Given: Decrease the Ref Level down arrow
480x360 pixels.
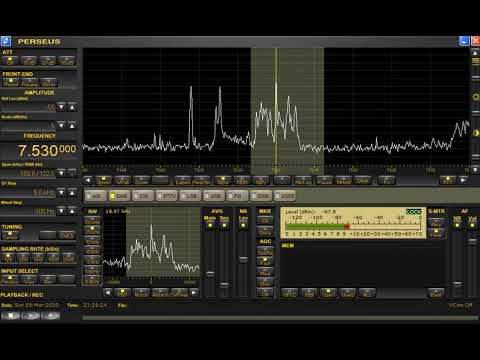Looking at the screenshot, I should pyautogui.click(x=61, y=107).
